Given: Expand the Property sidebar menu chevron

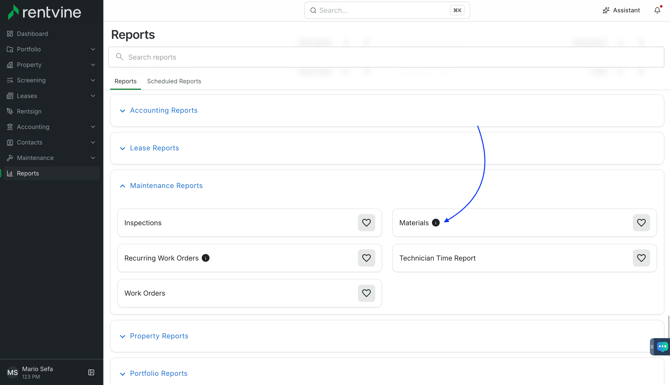Looking at the screenshot, I should [x=93, y=65].
